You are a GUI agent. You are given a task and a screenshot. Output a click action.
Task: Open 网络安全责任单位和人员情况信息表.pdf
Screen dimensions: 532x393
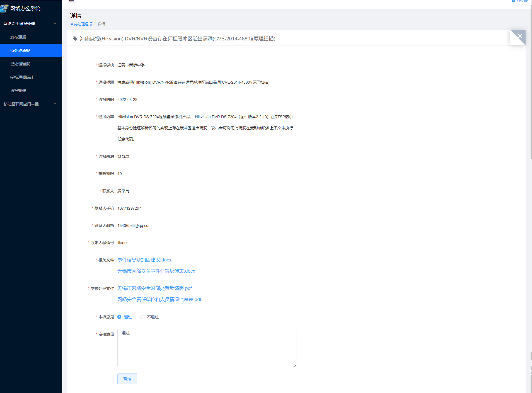pos(159,299)
